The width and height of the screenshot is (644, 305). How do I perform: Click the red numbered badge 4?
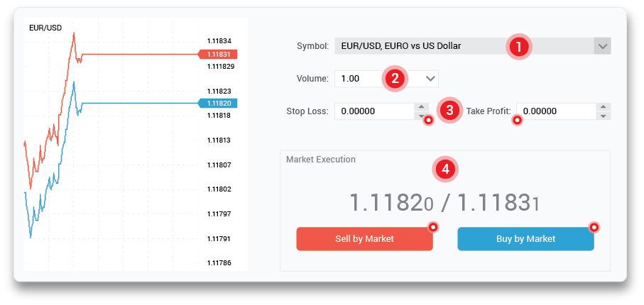(x=445, y=169)
